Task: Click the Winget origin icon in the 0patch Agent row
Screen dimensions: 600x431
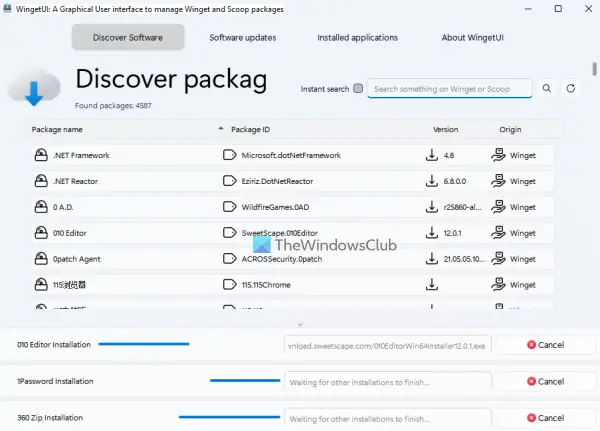Action: coord(498,259)
